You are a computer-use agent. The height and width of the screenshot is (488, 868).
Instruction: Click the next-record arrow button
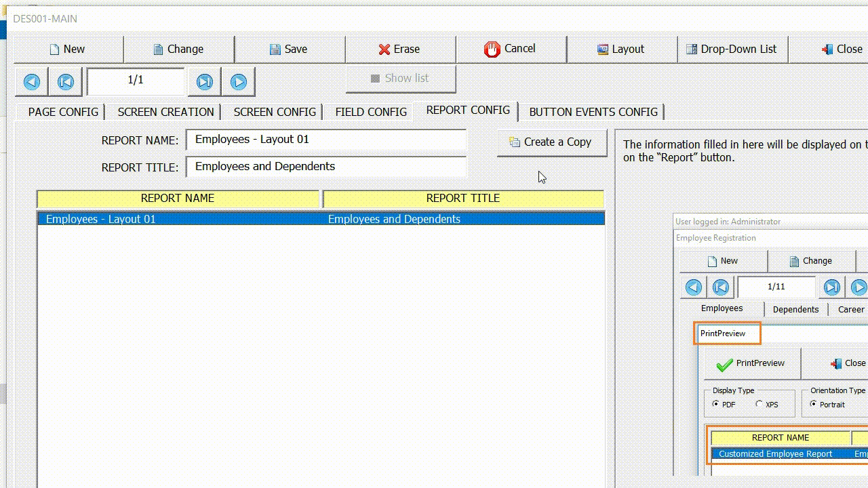tap(238, 81)
